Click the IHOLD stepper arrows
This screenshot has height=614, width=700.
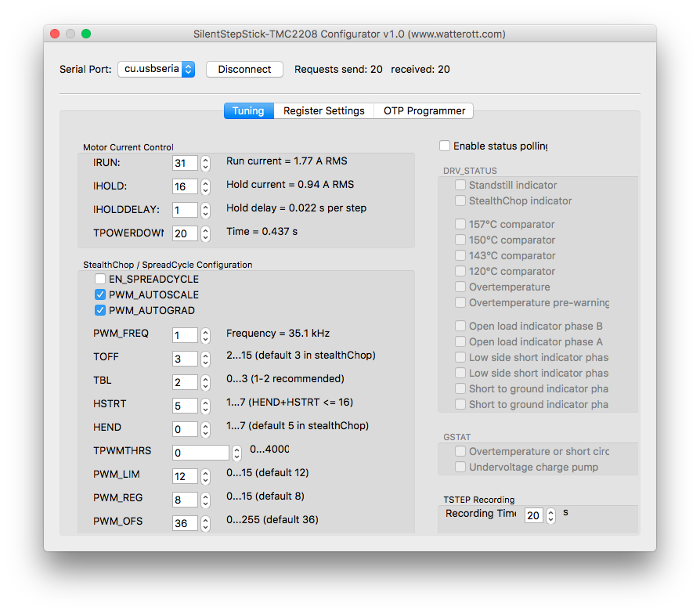pyautogui.click(x=205, y=186)
